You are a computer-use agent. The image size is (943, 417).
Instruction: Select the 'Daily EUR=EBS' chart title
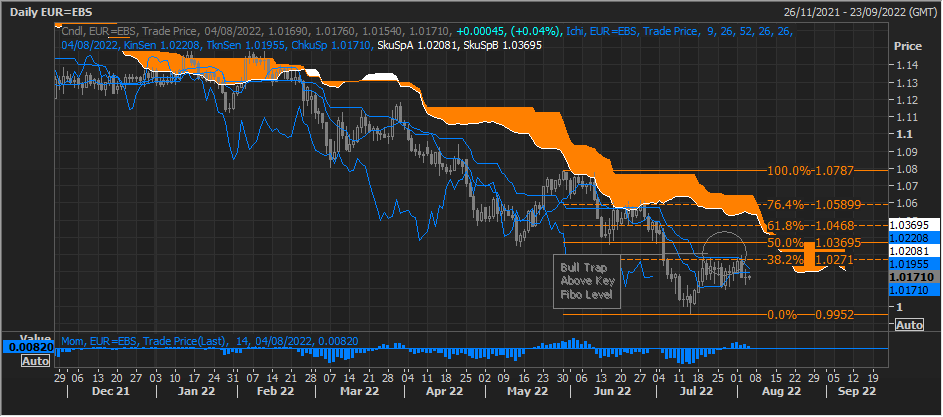tap(51, 12)
